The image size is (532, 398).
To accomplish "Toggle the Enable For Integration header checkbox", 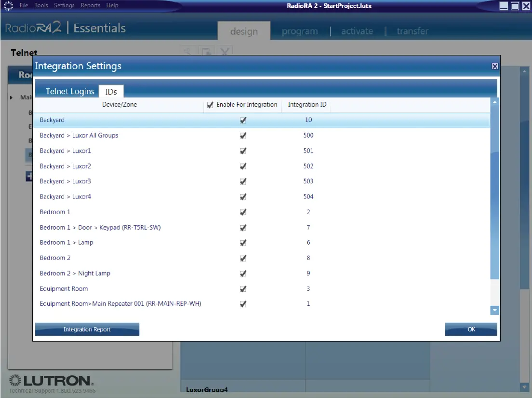I will pos(210,104).
